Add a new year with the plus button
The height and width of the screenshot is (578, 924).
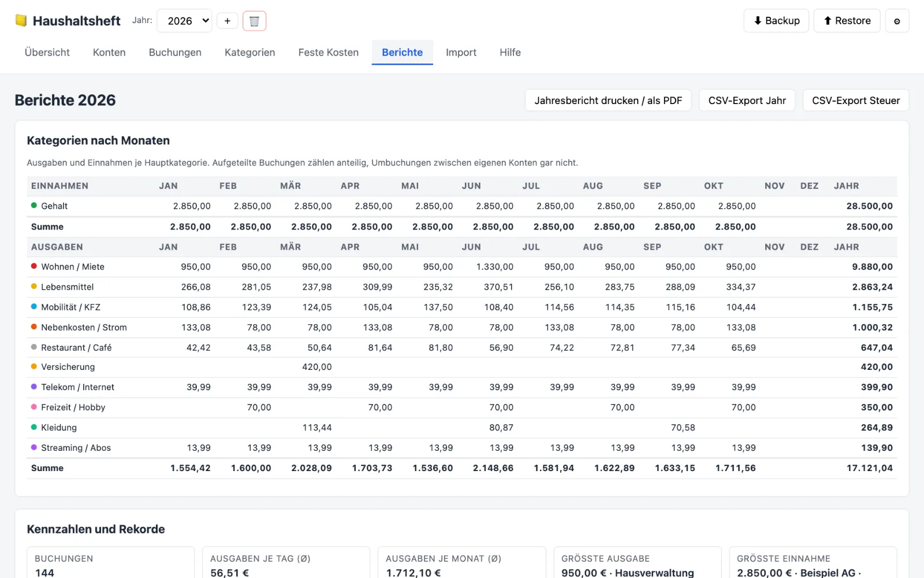pos(228,21)
